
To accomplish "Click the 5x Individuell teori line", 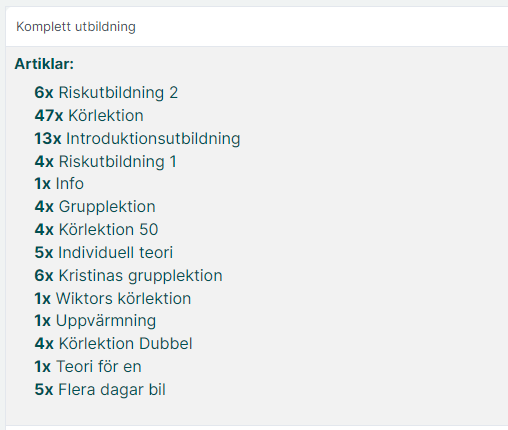I will pos(104,253).
